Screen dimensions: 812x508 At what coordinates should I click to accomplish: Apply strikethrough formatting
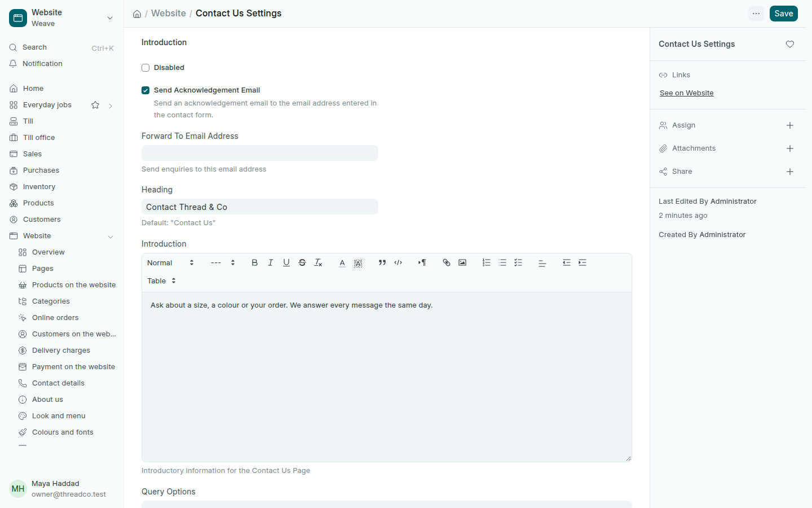click(x=302, y=262)
